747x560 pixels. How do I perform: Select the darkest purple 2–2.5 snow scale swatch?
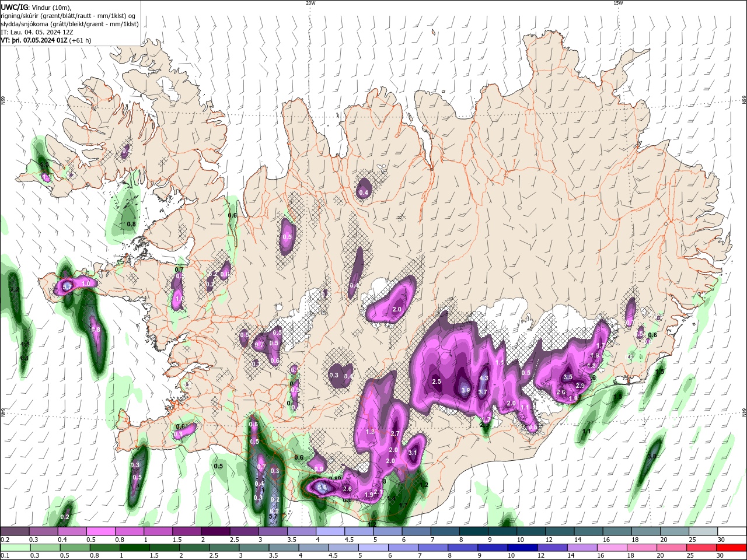click(x=215, y=531)
